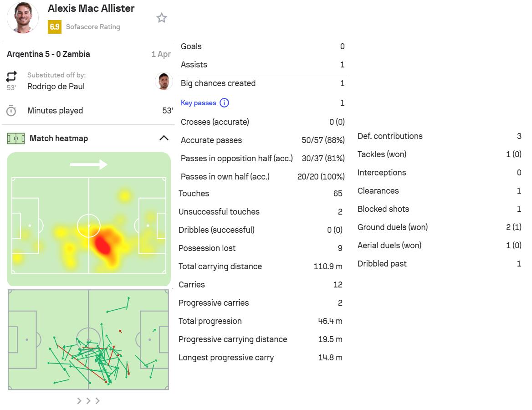Click the triple chevron below pass map

tap(88, 401)
